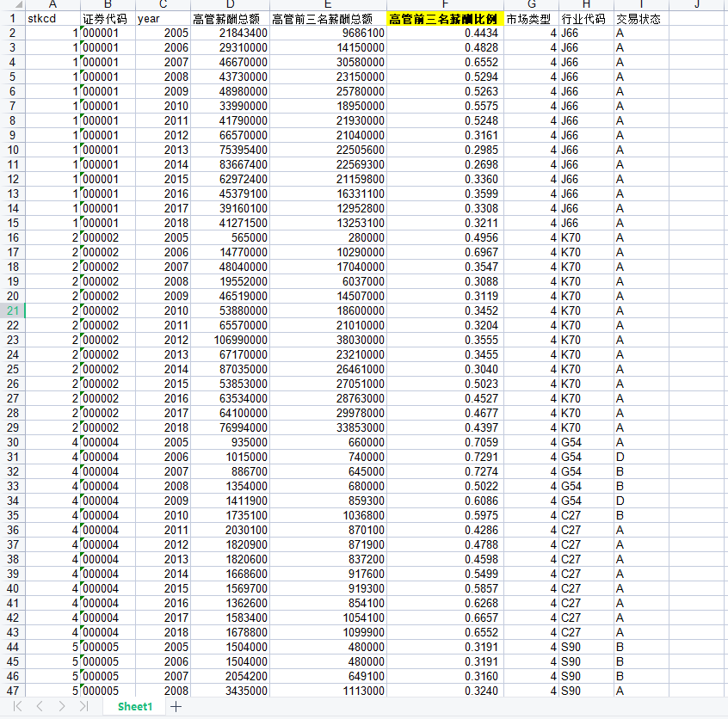This screenshot has height=719, width=728.
Task: Select cell showing ratio 0.3240
Action: [x=445, y=691]
